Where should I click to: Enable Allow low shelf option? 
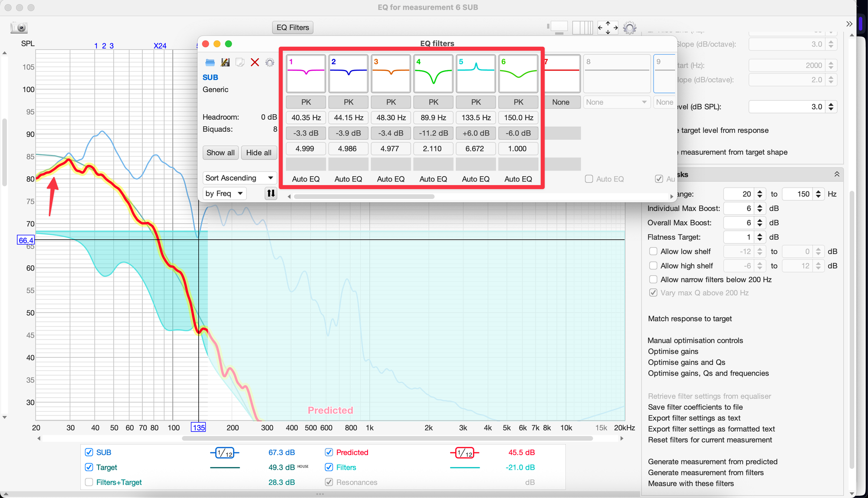[653, 251]
